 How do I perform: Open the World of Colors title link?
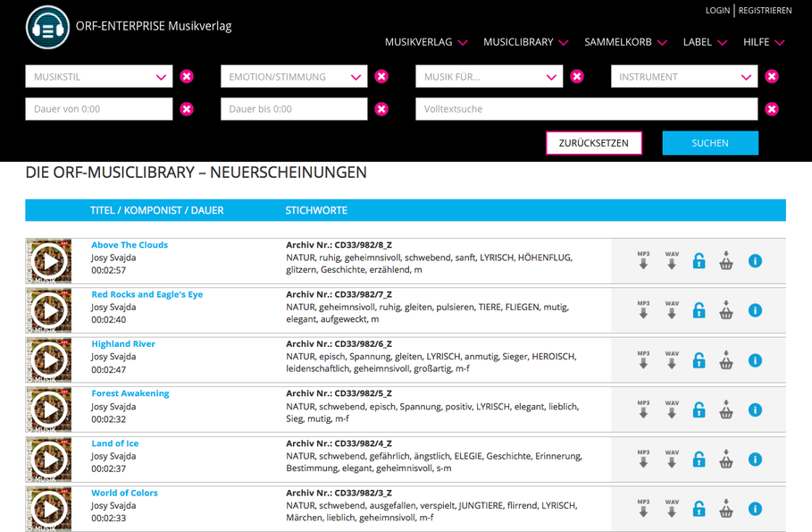[124, 493]
